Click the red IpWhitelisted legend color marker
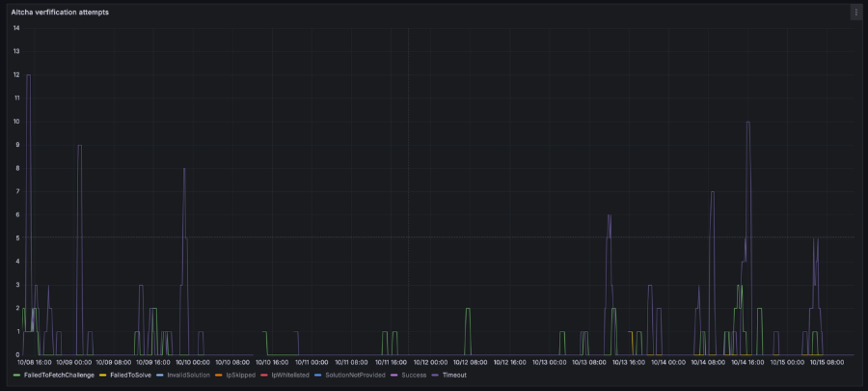868x391 pixels. 264,375
